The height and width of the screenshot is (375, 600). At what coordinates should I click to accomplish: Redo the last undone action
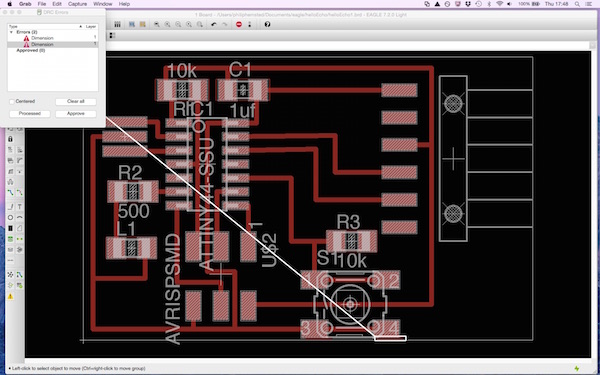pos(225,24)
